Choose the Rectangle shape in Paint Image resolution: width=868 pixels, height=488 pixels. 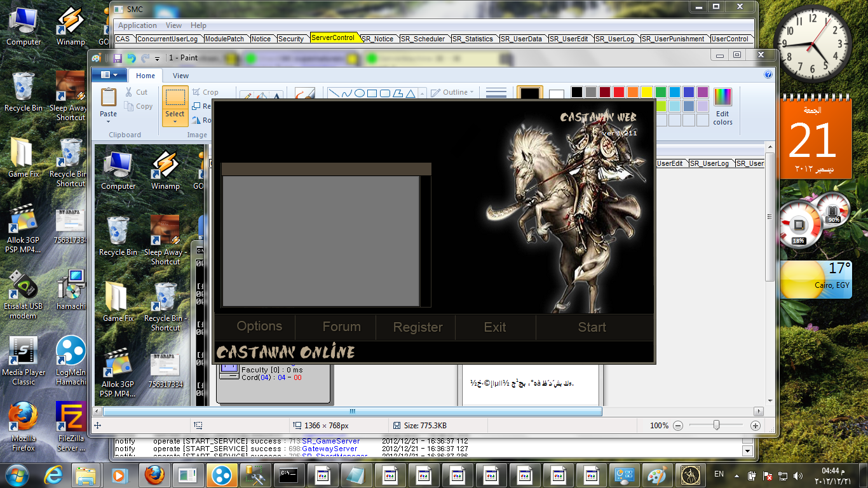(372, 93)
